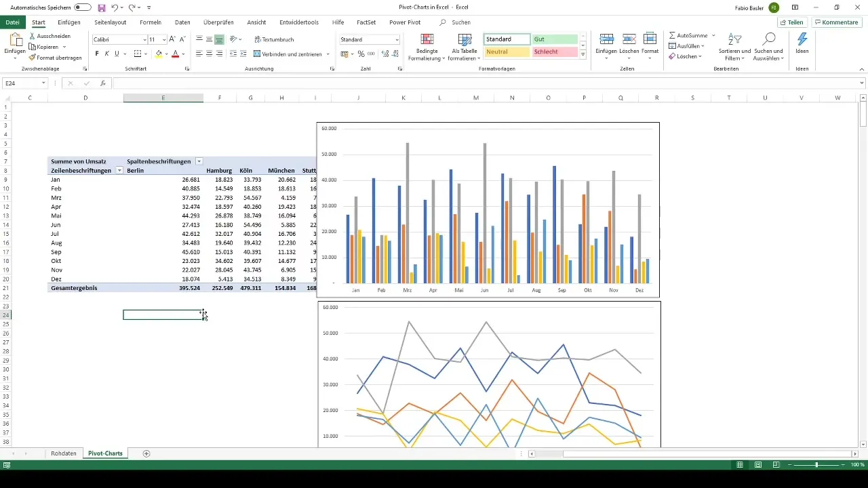Click AutoSumme sigma button

point(688,35)
